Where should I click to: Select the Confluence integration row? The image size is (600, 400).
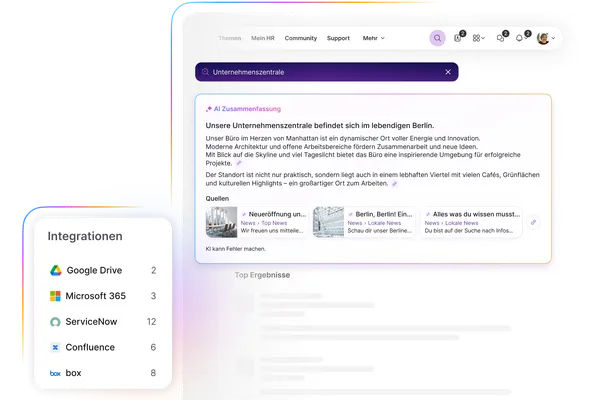click(x=103, y=347)
